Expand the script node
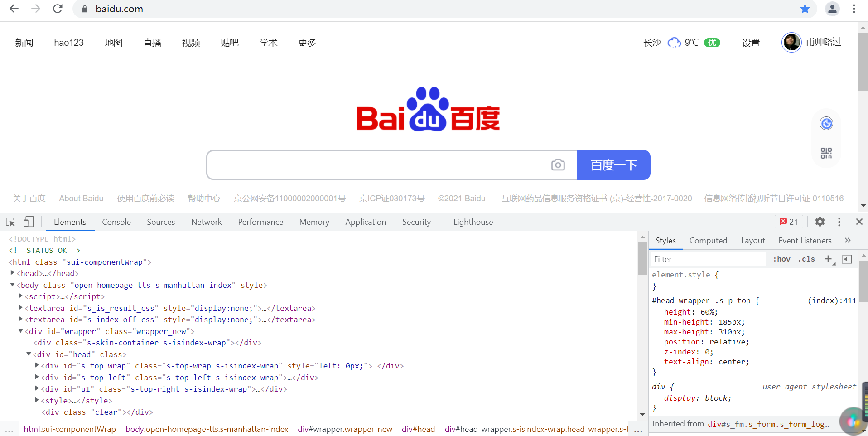 click(21, 296)
